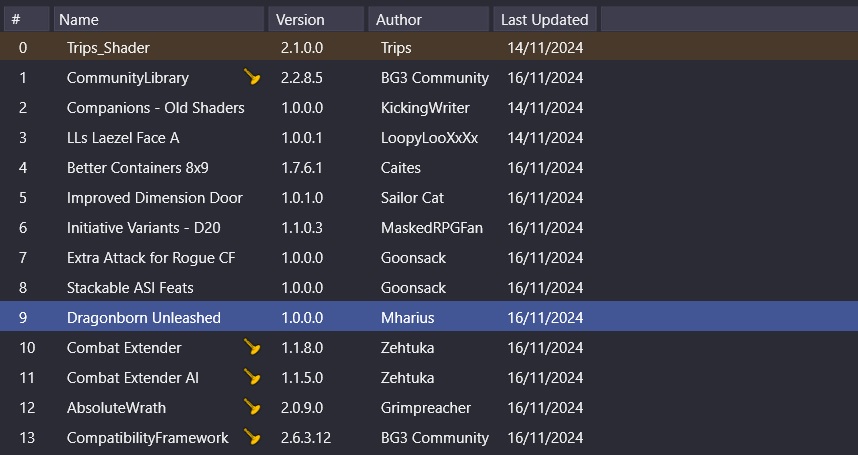The image size is (858, 455).
Task: Select the Trips_Shader mod row
Action: click(108, 47)
